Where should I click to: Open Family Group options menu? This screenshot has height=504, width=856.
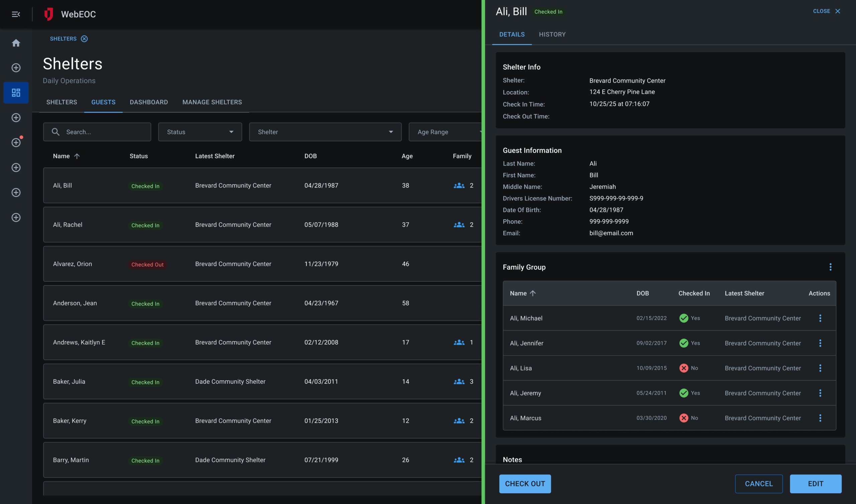click(x=830, y=267)
